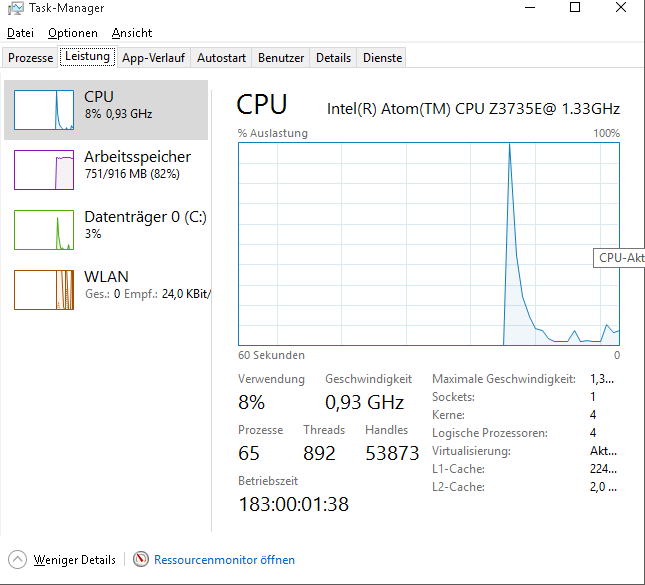
Task: Go to the Autostart tab
Action: click(x=221, y=58)
